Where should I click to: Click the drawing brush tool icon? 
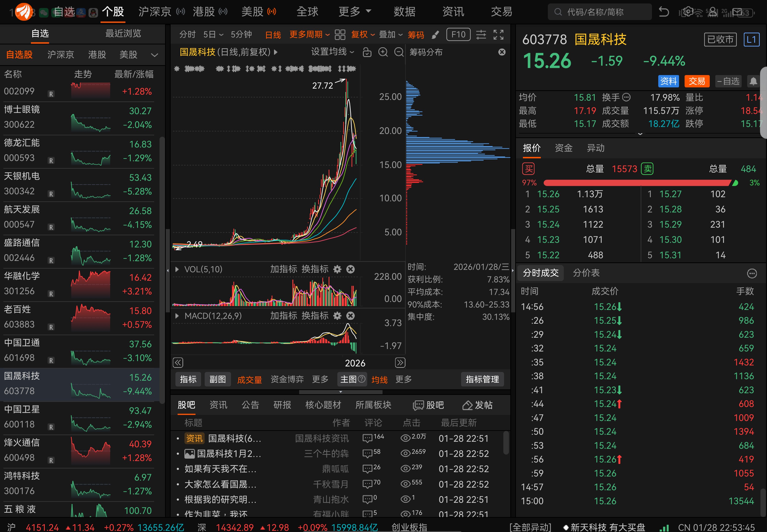[x=435, y=35]
